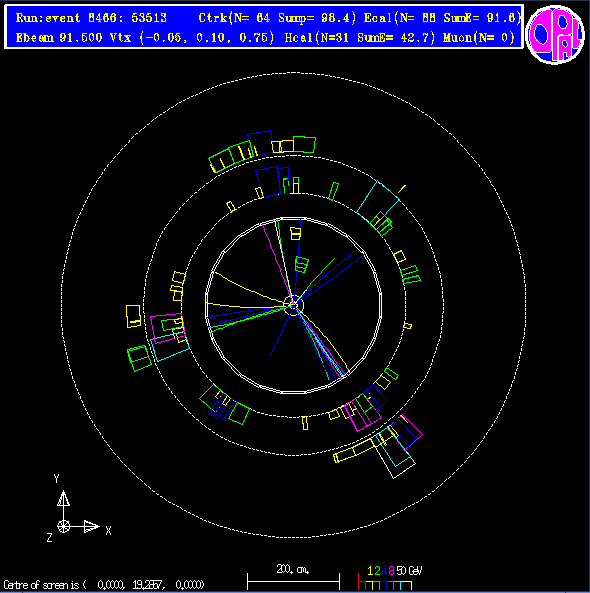The width and height of the screenshot is (590, 593).
Task: Click the yellow 1 GeV legend label
Action: (370, 571)
